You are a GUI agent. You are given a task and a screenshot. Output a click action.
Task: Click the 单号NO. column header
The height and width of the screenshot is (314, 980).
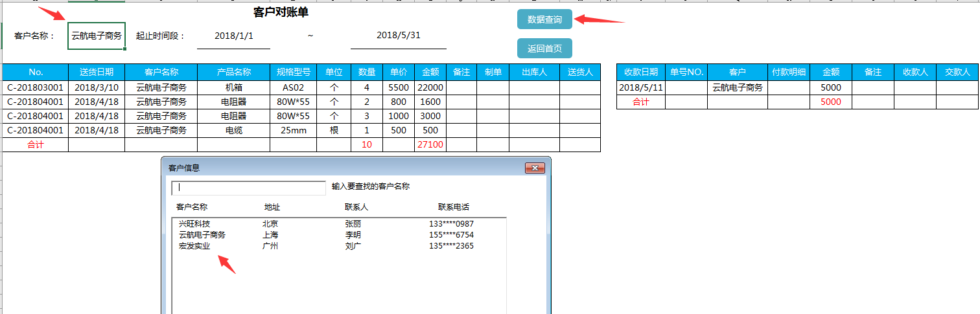click(x=686, y=72)
